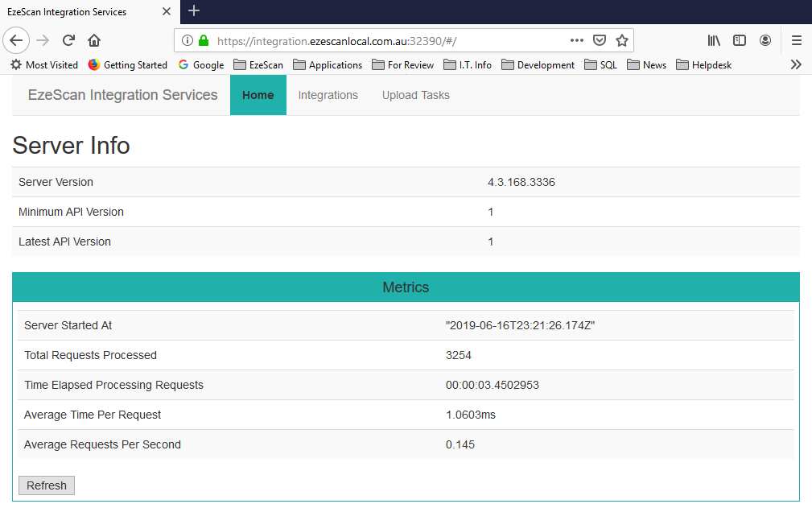Screen dimensions: 812x508
Task: Click the URL address bar field
Action: [386, 40]
